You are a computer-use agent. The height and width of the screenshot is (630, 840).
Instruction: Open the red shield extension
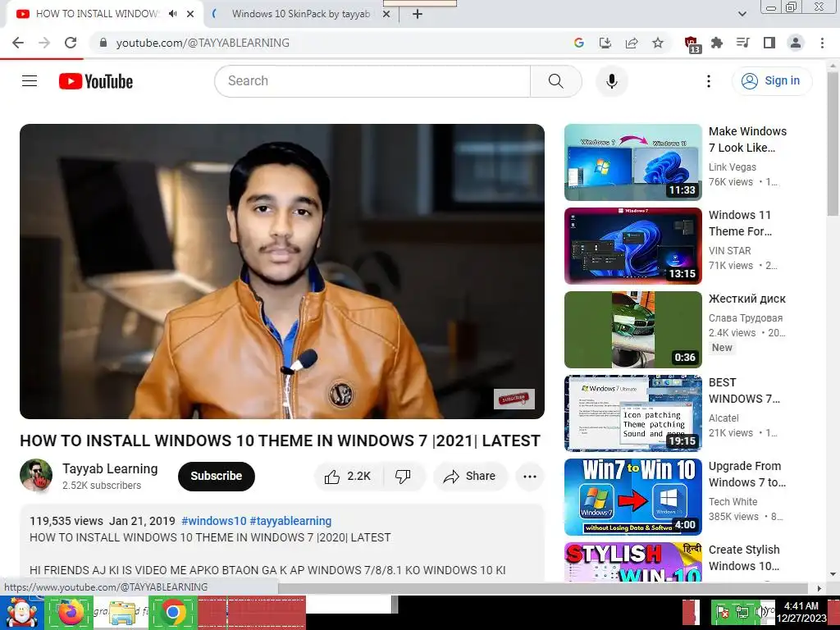click(692, 44)
